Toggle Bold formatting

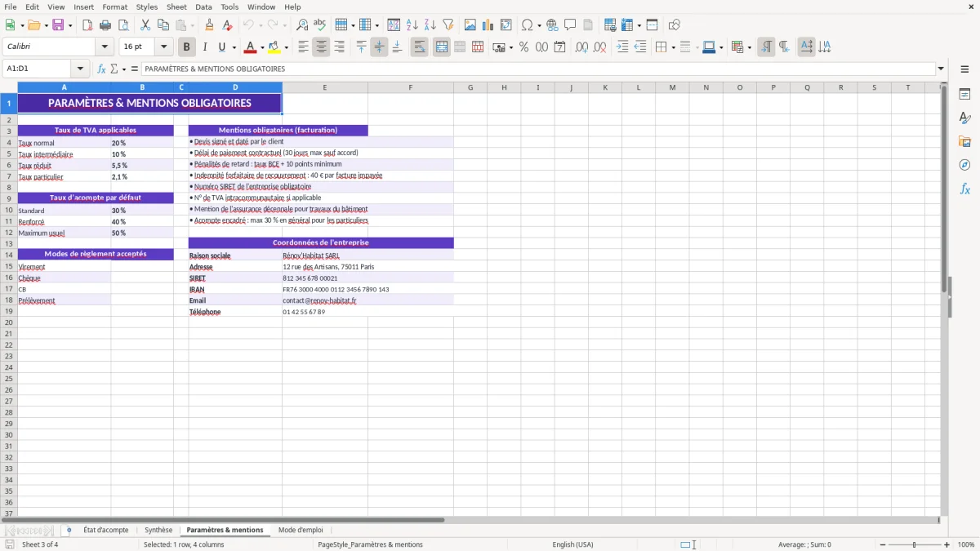[187, 47]
